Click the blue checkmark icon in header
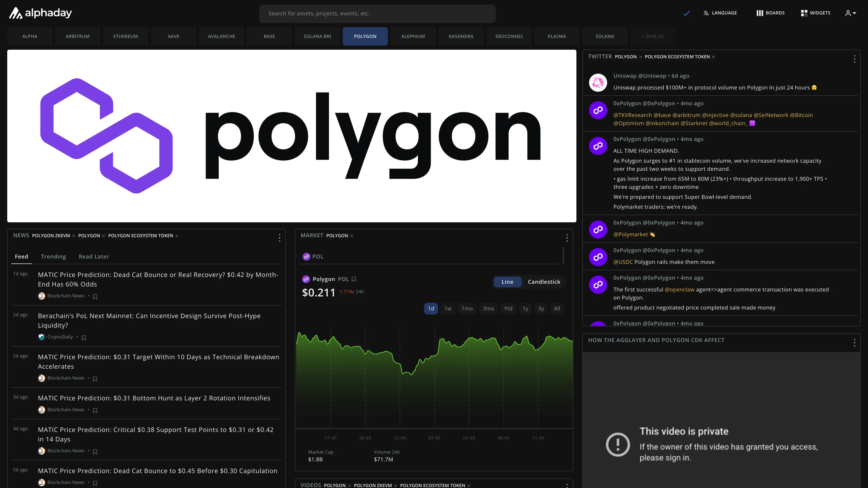Image resolution: width=868 pixels, height=488 pixels. [687, 13]
